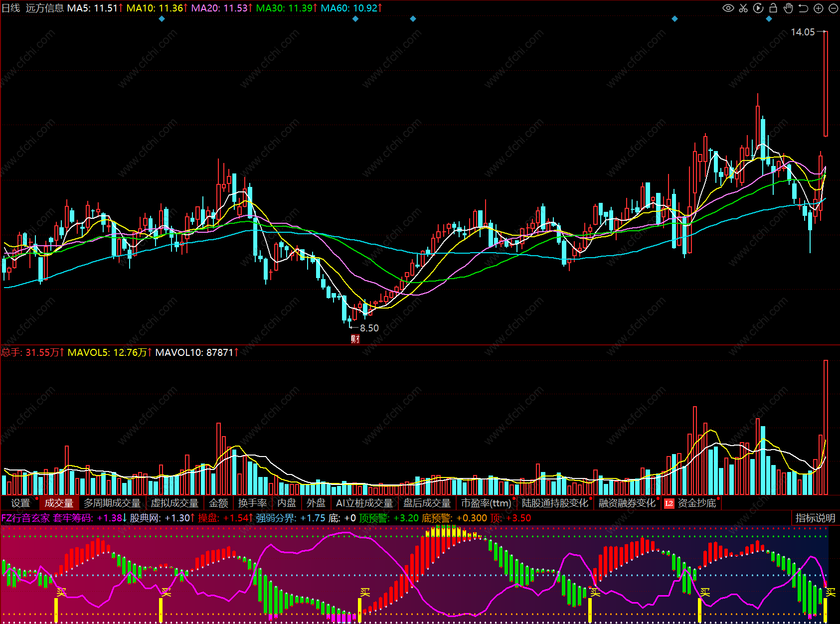Open the 设置 settings tab

click(x=20, y=503)
